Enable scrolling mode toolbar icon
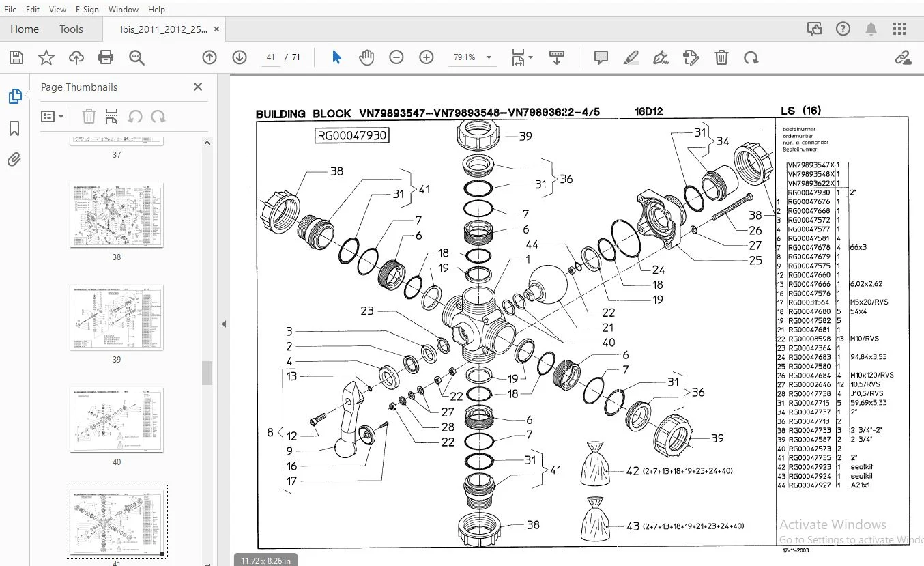924x566 pixels. tap(557, 57)
